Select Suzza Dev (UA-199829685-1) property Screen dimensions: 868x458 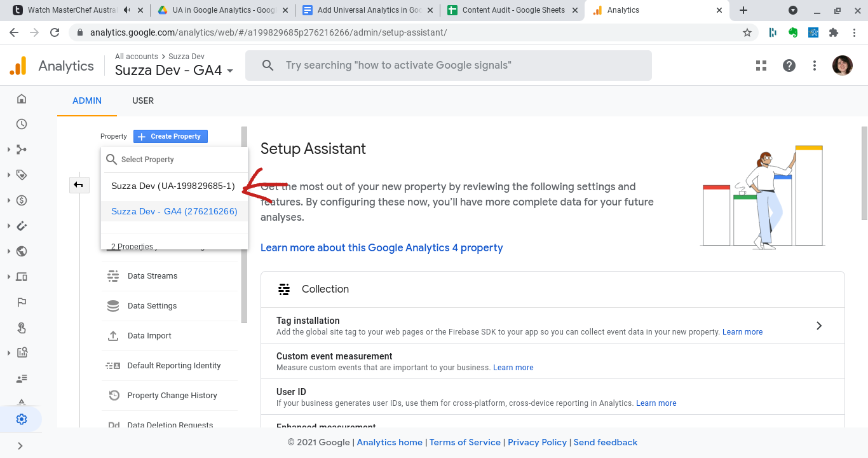click(x=173, y=186)
